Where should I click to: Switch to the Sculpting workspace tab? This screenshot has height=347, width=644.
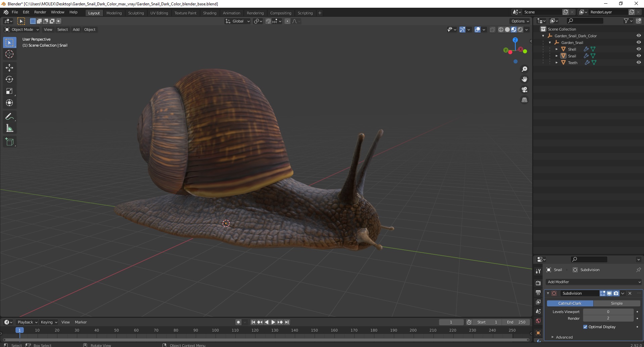pos(136,13)
